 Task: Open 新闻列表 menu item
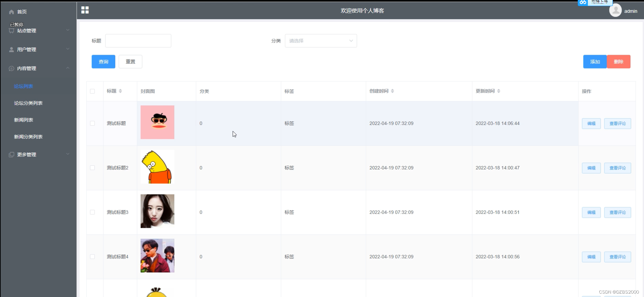coord(24,120)
